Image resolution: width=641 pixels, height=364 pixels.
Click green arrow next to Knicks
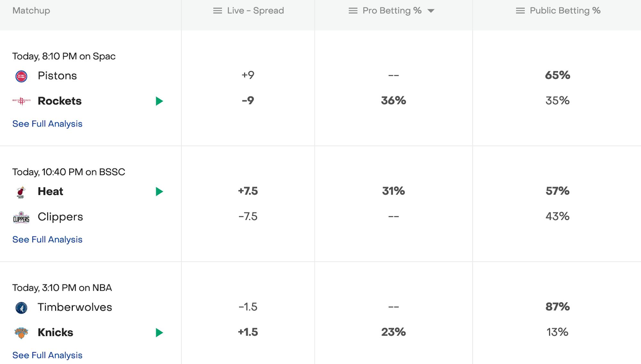pos(159,333)
